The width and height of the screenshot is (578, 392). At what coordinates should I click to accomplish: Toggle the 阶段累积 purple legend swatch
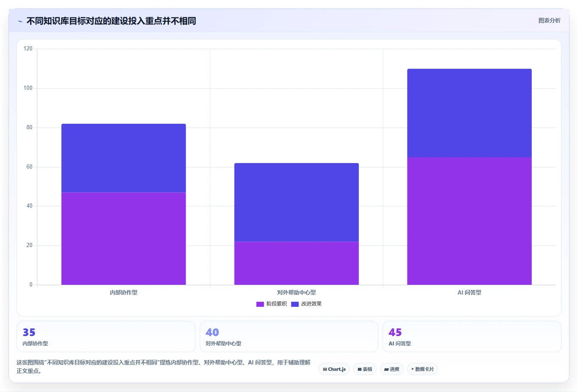pos(260,304)
